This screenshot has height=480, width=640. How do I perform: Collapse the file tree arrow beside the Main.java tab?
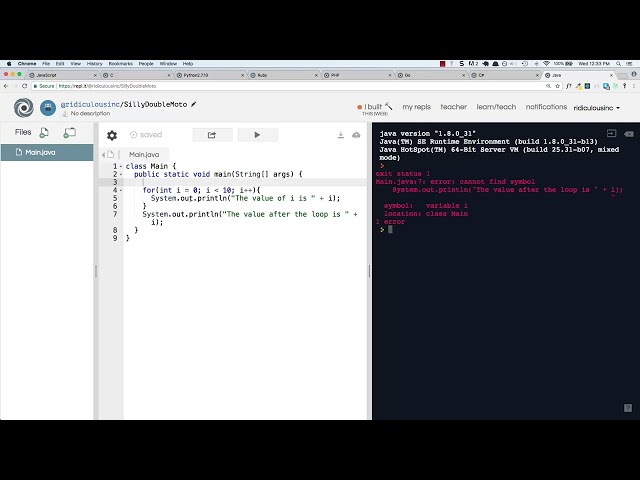(103, 154)
